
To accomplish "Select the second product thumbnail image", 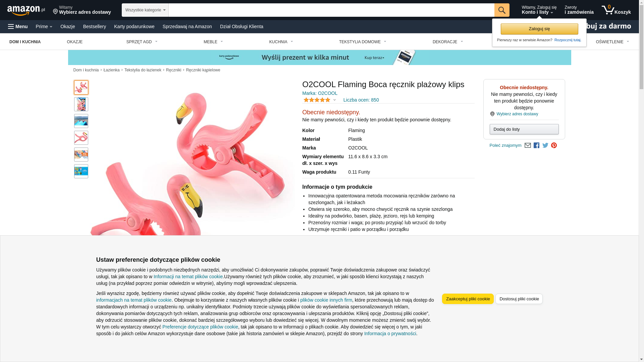I will pos(81,104).
